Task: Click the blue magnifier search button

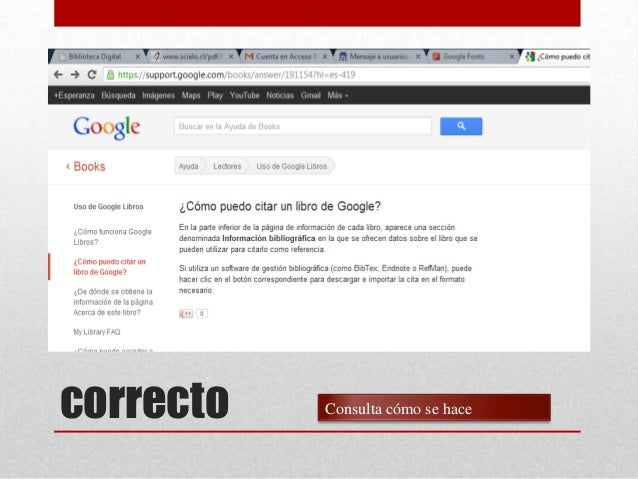Action: (461, 126)
